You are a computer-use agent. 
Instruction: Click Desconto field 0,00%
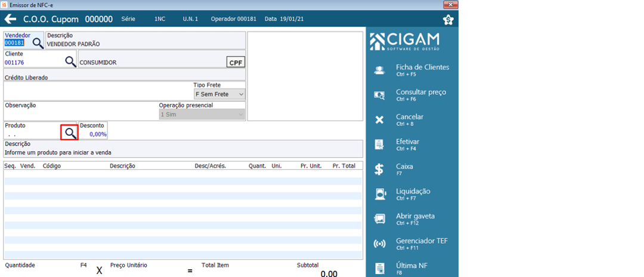(x=98, y=134)
